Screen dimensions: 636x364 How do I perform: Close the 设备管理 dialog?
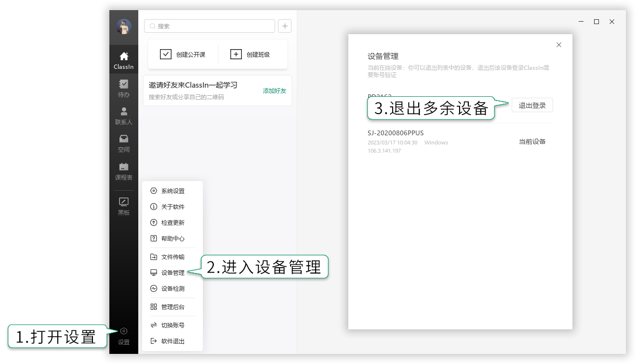(559, 45)
